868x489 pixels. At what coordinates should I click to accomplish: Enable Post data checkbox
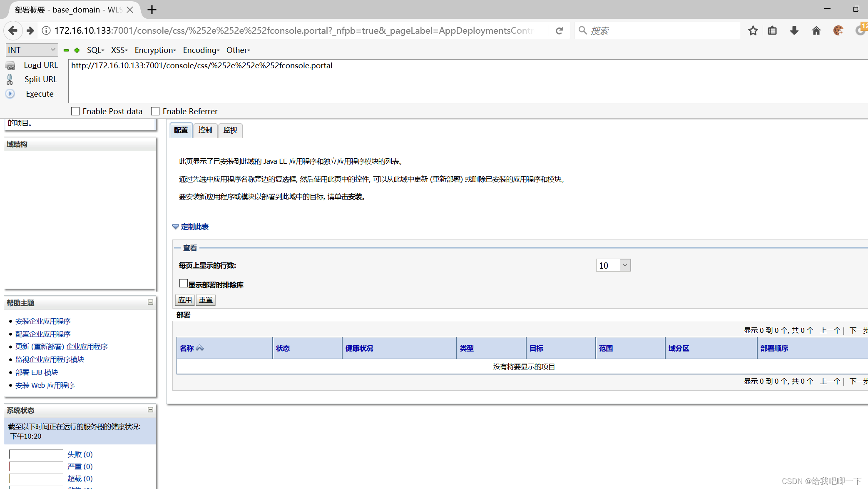click(75, 111)
